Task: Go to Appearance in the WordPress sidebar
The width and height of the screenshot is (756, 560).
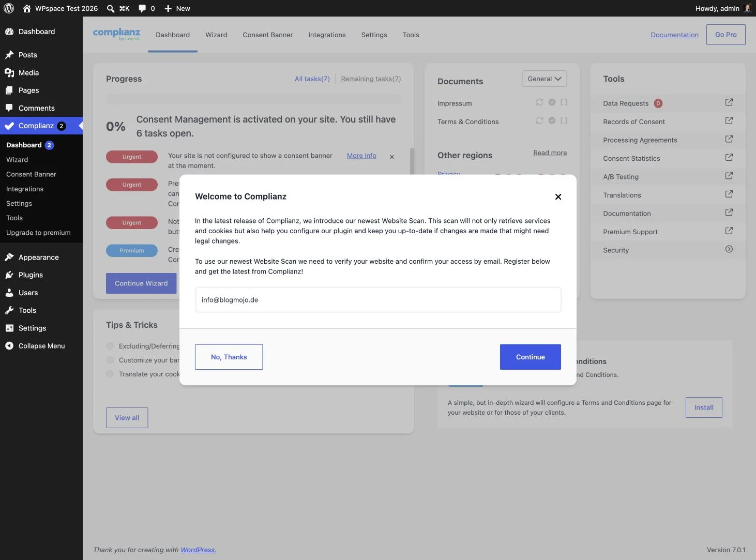Action: 41,258
